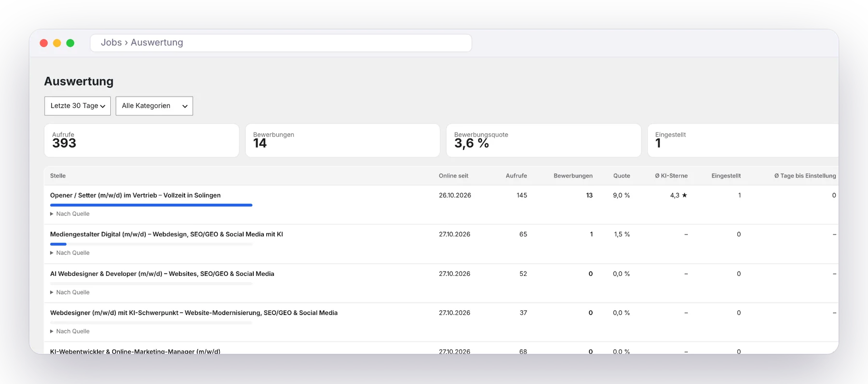This screenshot has height=384, width=868.
Task: Expand Nach Quelle under Webdesigner mit KI-Schwerpunkt
Action: pyautogui.click(x=70, y=331)
